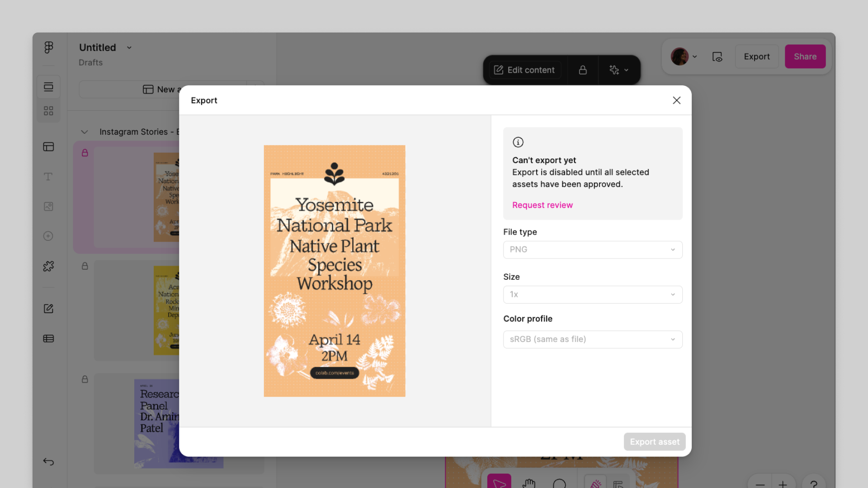This screenshot has width=868, height=488.
Task: Click the Yosemite poster preview image
Action: pos(335,271)
